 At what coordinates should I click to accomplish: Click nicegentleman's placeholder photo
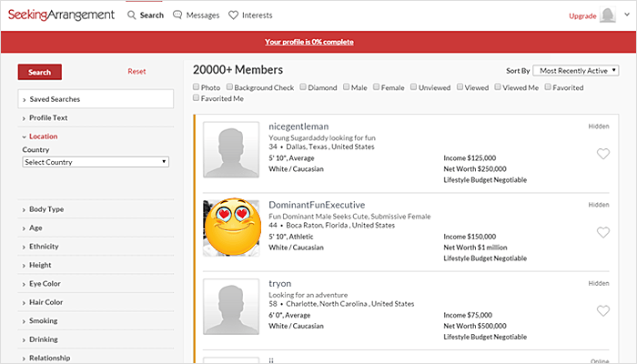pos(231,150)
